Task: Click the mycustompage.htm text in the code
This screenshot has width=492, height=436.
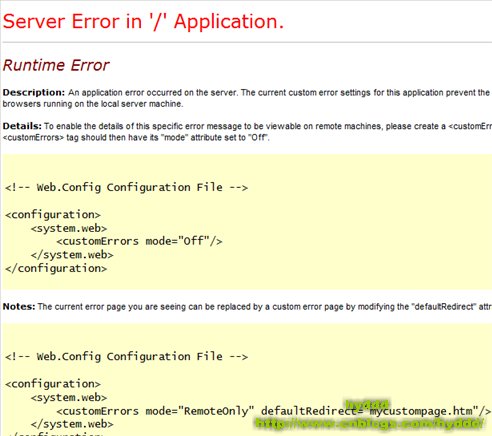Action: pos(421,411)
